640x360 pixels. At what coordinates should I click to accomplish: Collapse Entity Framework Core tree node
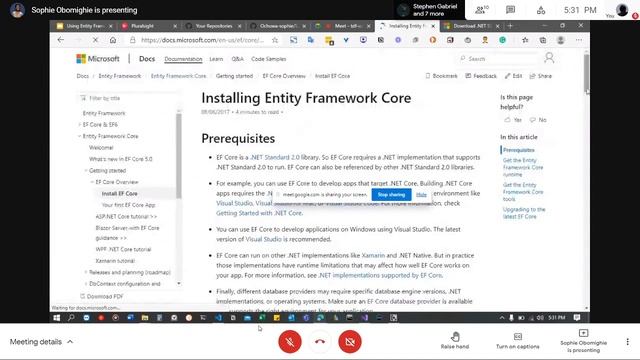coord(80,136)
